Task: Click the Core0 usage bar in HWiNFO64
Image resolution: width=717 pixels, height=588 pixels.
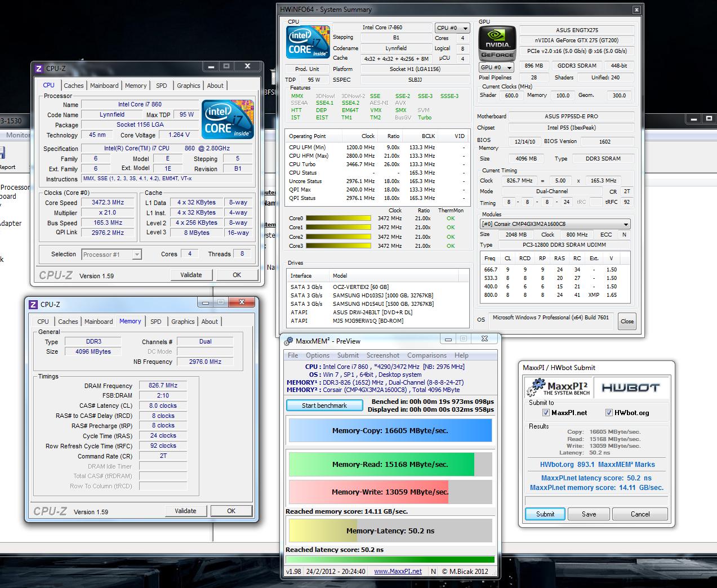Action: click(338, 218)
